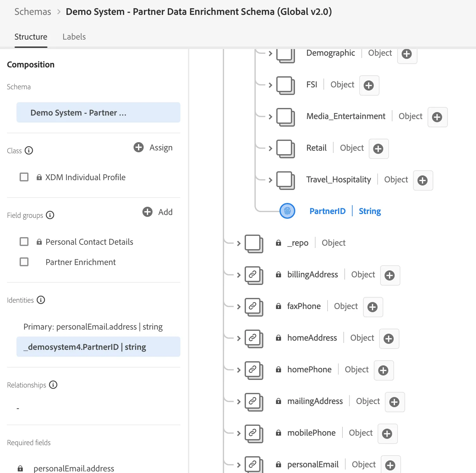
Task: Assign a class to the schema
Action: click(x=153, y=148)
